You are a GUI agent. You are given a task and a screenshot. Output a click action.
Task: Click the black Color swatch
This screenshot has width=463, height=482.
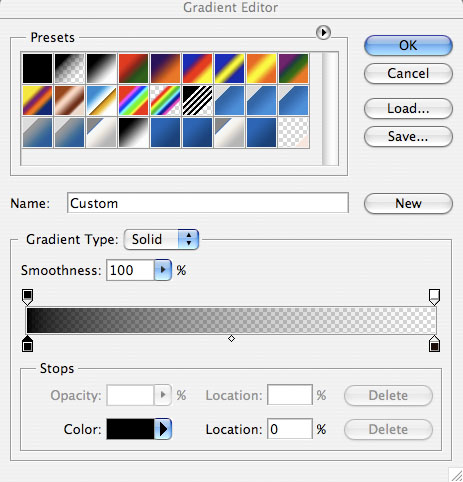point(130,429)
